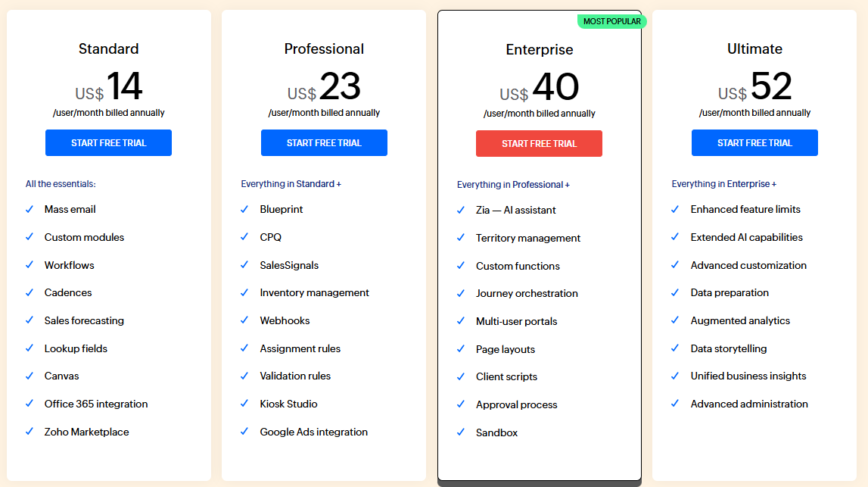Viewport: 868px width, 487px height.
Task: Click the checkmark next to Advanced administration
Action: 675,404
